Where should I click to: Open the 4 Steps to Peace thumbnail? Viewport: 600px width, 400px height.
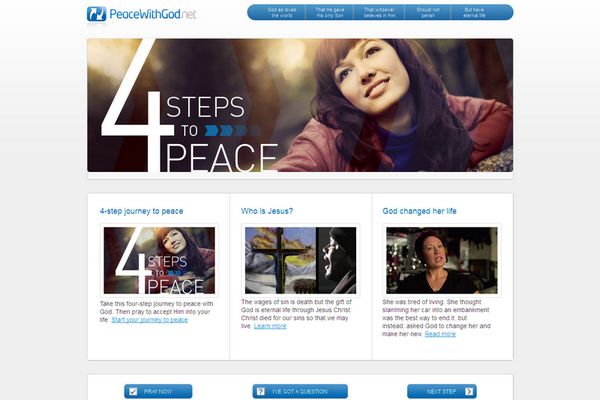159,261
